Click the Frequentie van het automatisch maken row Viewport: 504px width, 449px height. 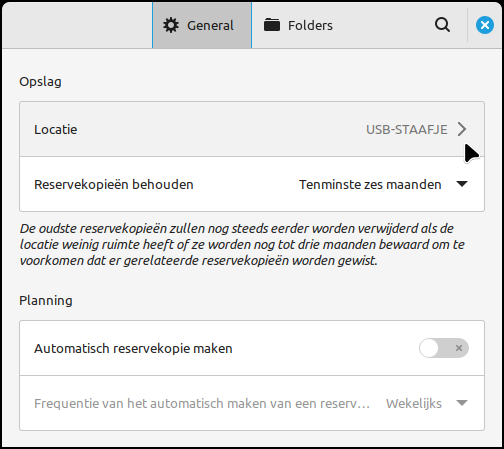coord(252,403)
